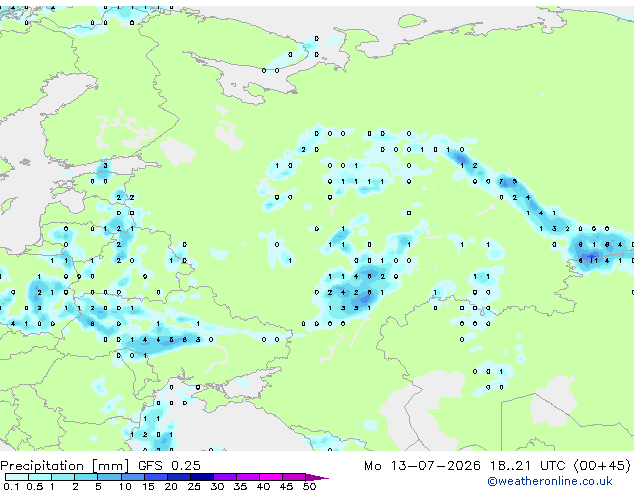The width and height of the screenshot is (634, 490).
Task: Select the legend label '35'
Action: pyautogui.click(x=240, y=486)
